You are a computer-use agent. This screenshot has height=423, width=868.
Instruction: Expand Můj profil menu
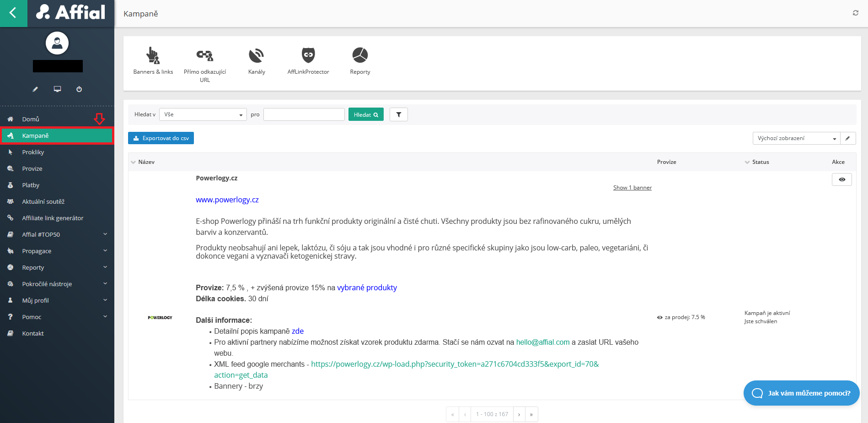coord(57,300)
